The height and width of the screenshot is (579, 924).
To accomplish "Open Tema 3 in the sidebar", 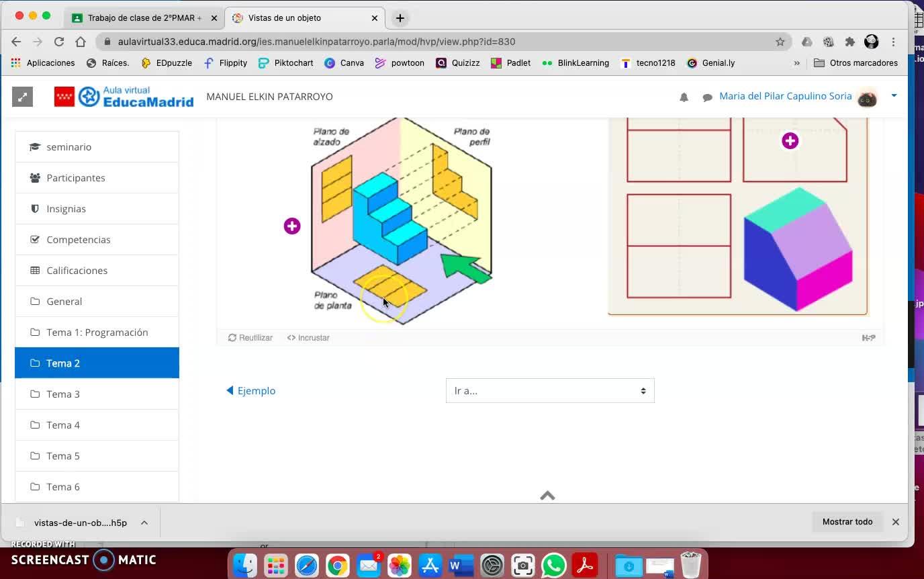I will [97, 394].
